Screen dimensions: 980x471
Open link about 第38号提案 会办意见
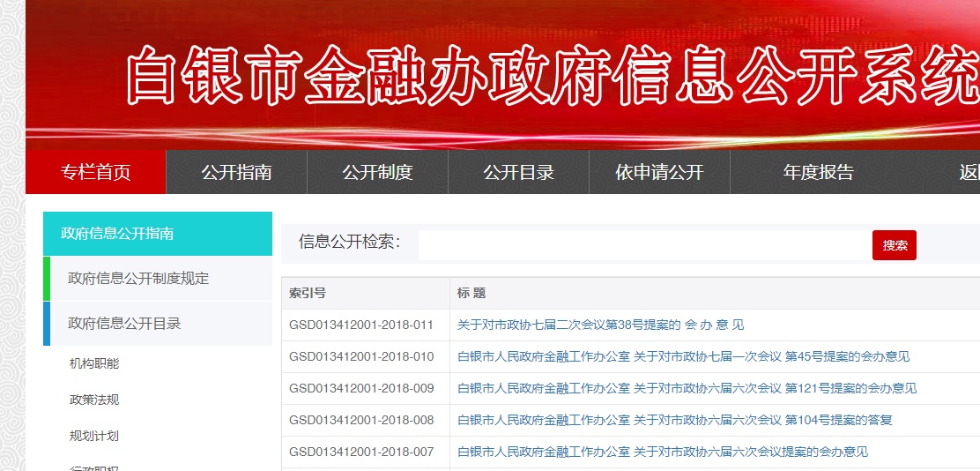pyautogui.click(x=600, y=325)
